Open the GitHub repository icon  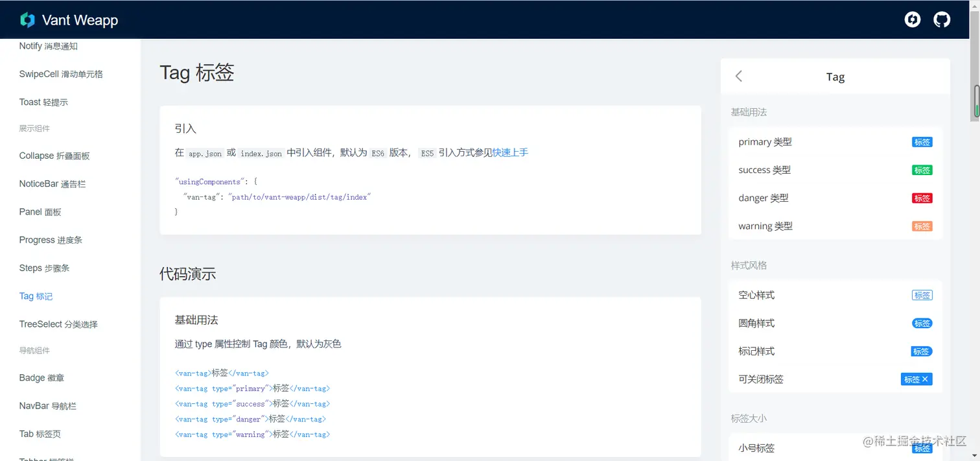tap(942, 19)
